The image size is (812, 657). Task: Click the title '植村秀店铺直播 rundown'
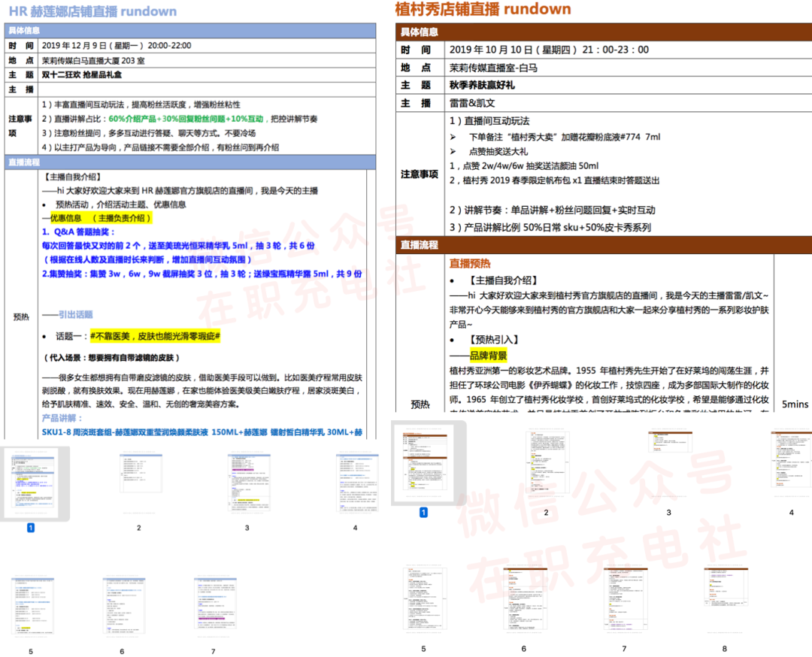pyautogui.click(x=483, y=9)
